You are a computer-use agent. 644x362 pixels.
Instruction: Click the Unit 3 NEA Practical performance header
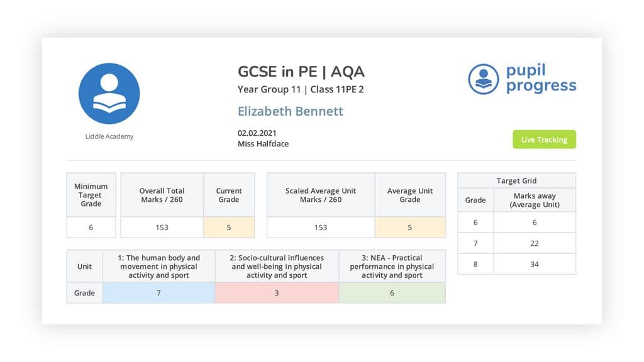[x=392, y=266]
